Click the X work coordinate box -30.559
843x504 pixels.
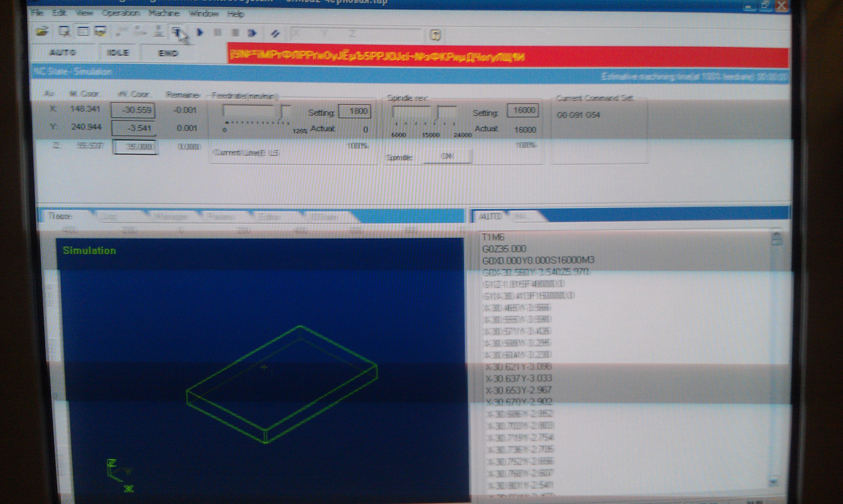coord(133,110)
